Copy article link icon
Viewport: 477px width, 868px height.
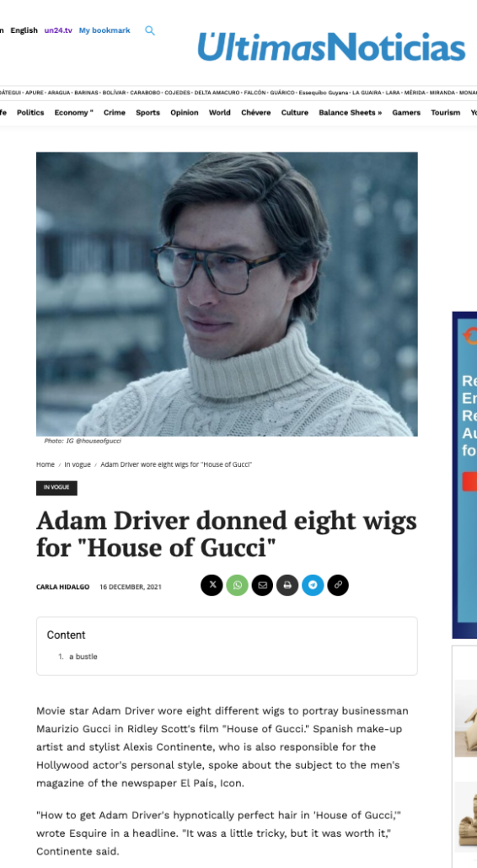point(338,585)
